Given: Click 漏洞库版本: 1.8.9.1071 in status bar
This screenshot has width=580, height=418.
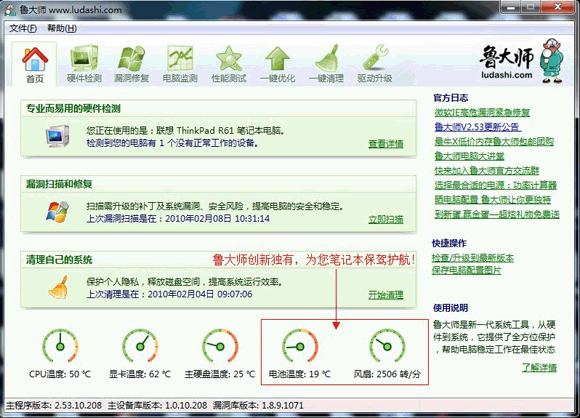Looking at the screenshot, I should point(258,405).
